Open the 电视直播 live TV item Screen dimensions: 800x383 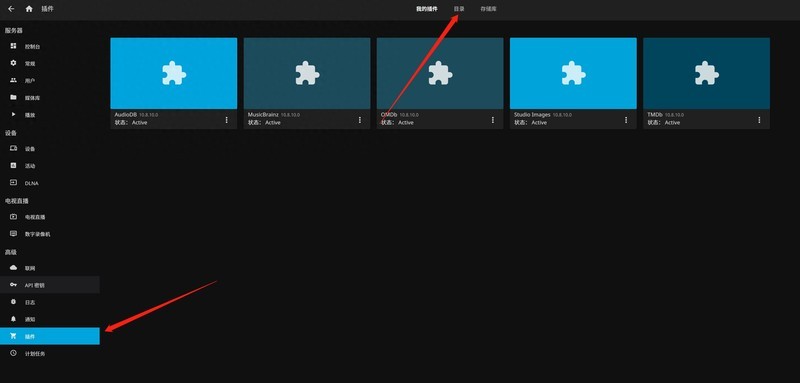(50, 217)
